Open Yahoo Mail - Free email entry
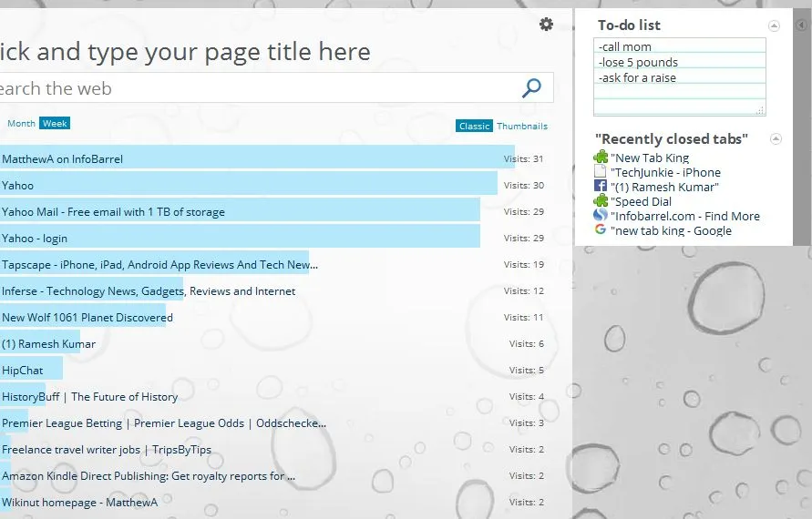The height and width of the screenshot is (519, 812). click(x=113, y=211)
